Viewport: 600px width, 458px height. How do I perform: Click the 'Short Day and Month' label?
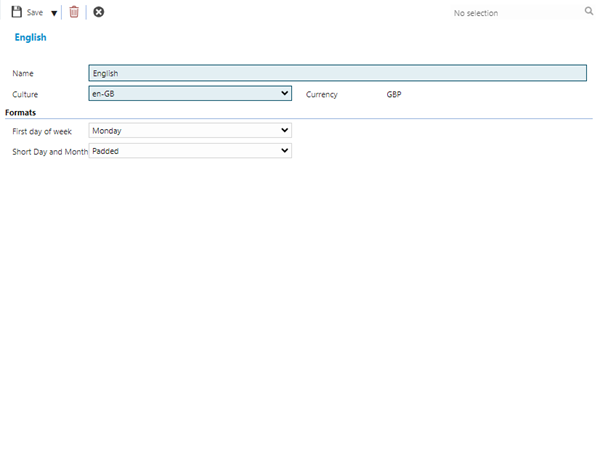[x=49, y=152]
